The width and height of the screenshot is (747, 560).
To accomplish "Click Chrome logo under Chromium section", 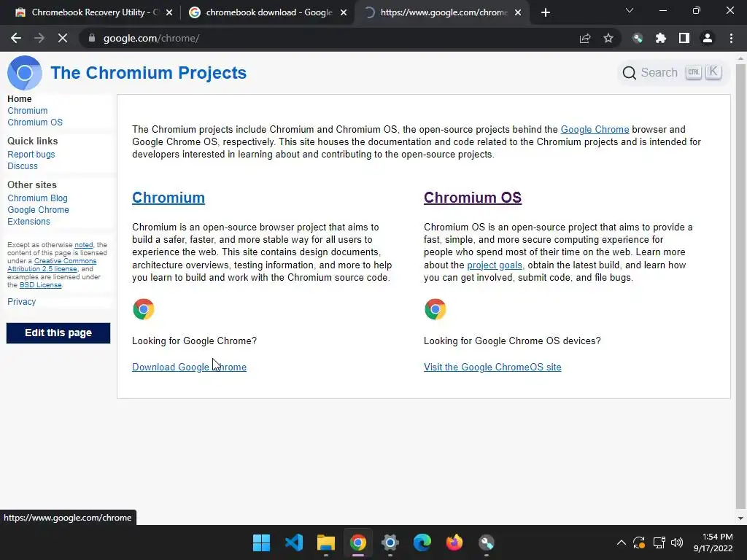I will point(144,309).
